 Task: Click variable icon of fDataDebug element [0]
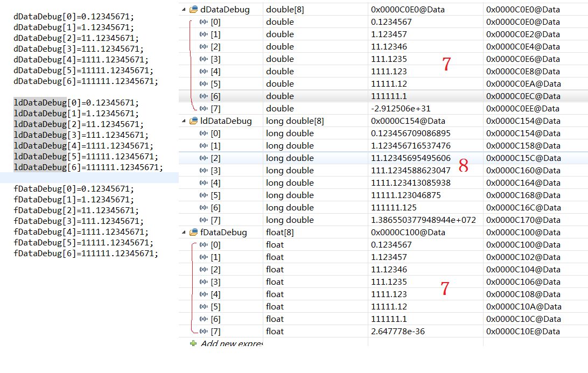pos(204,244)
